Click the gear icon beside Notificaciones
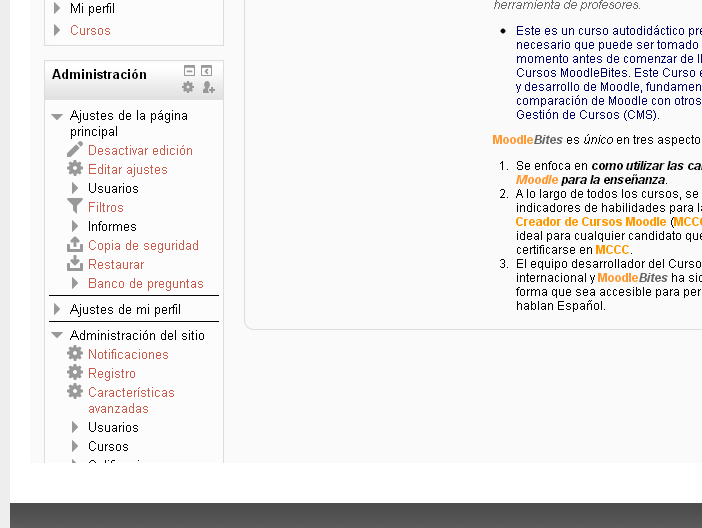This screenshot has width=702, height=528. tap(75, 354)
